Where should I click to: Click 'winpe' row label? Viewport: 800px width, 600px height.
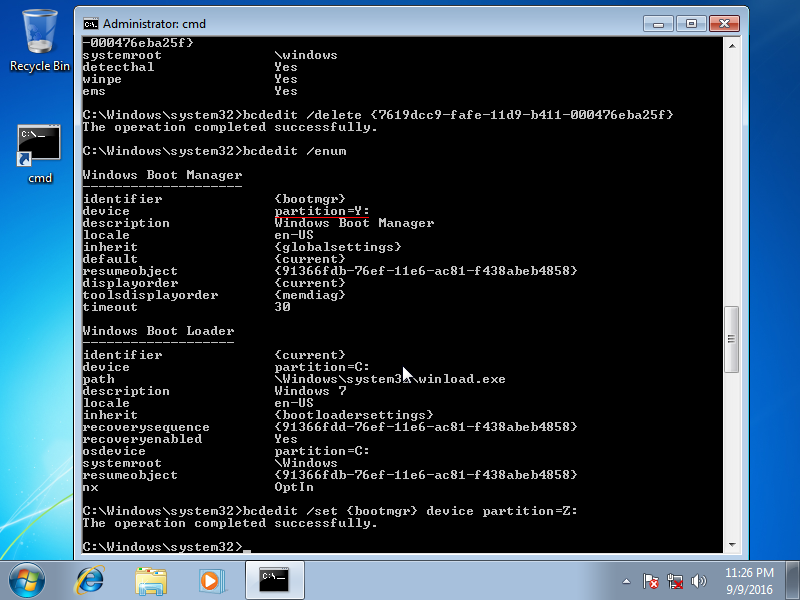click(x=102, y=79)
